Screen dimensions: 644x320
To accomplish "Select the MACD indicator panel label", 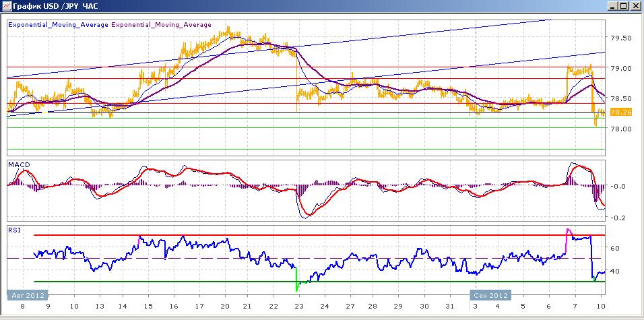I will coord(18,164).
